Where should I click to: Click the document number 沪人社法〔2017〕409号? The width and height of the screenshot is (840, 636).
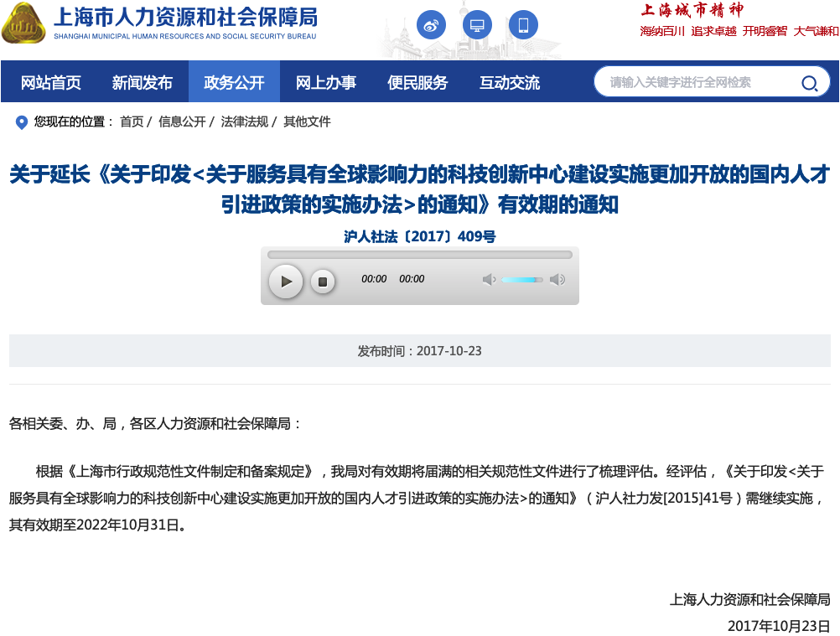coord(420,236)
